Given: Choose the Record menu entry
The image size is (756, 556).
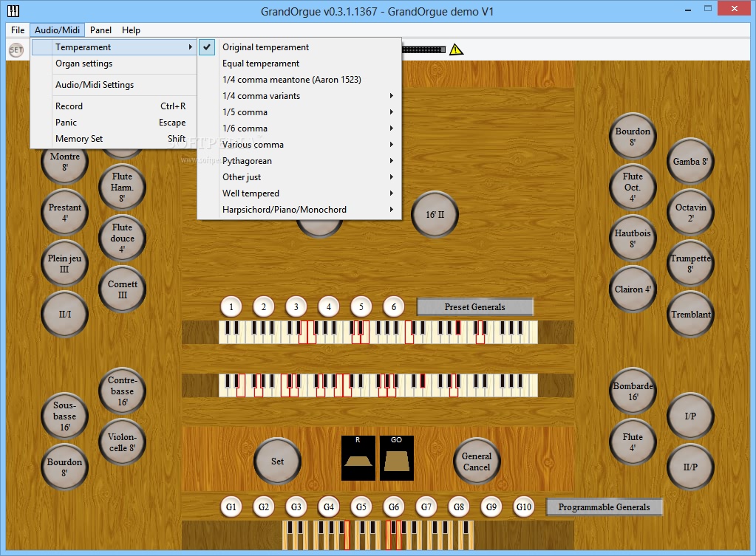Looking at the screenshot, I should click(114, 106).
